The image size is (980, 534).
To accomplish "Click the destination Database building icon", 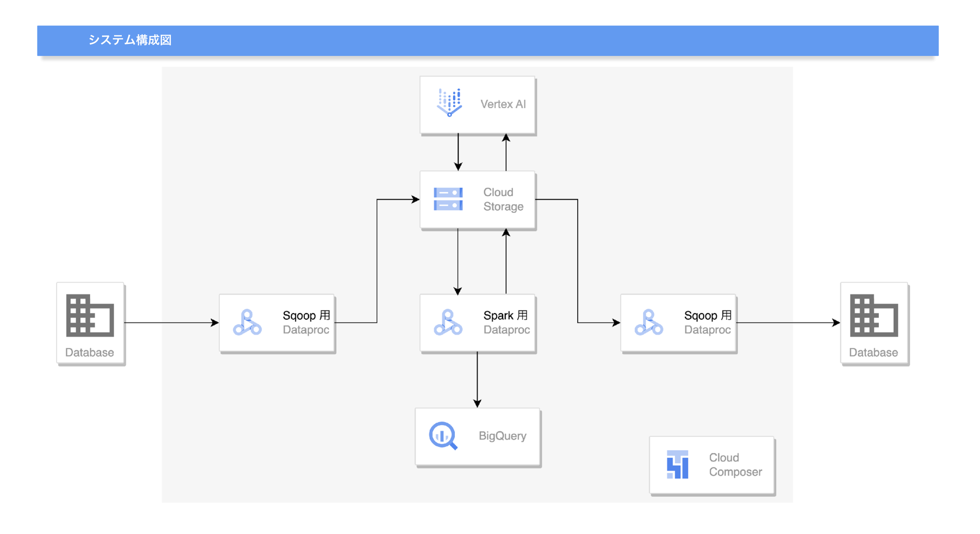I will pyautogui.click(x=874, y=316).
